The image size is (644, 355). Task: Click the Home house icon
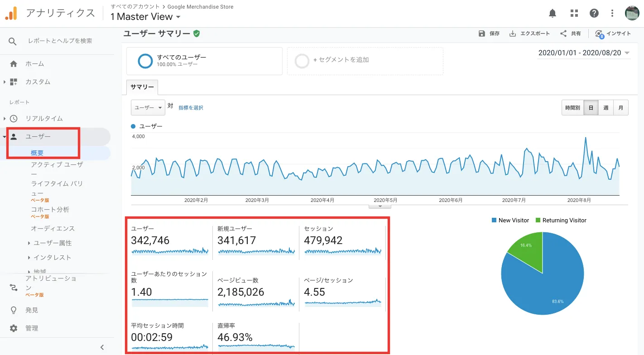point(14,64)
